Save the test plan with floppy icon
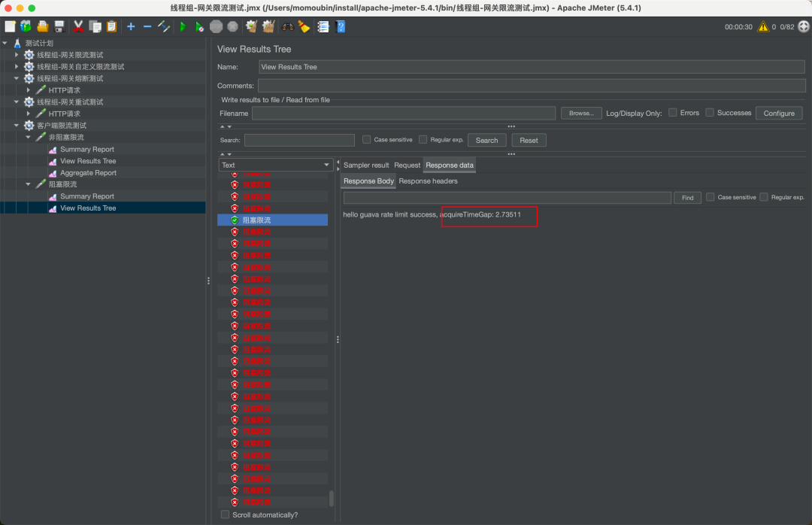Screen dimensions: 812x525 [59, 26]
